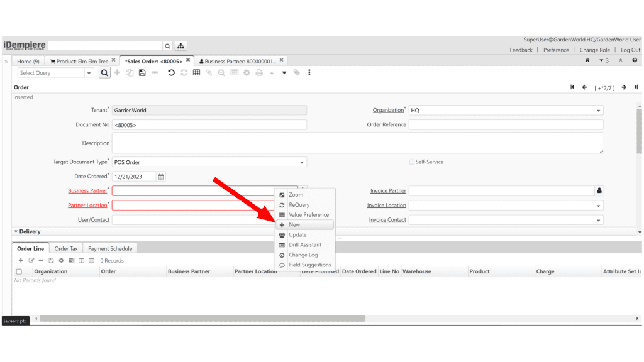The height and width of the screenshot is (362, 644).
Task: Check the select-all box in order line grid
Action: coord(19,271)
